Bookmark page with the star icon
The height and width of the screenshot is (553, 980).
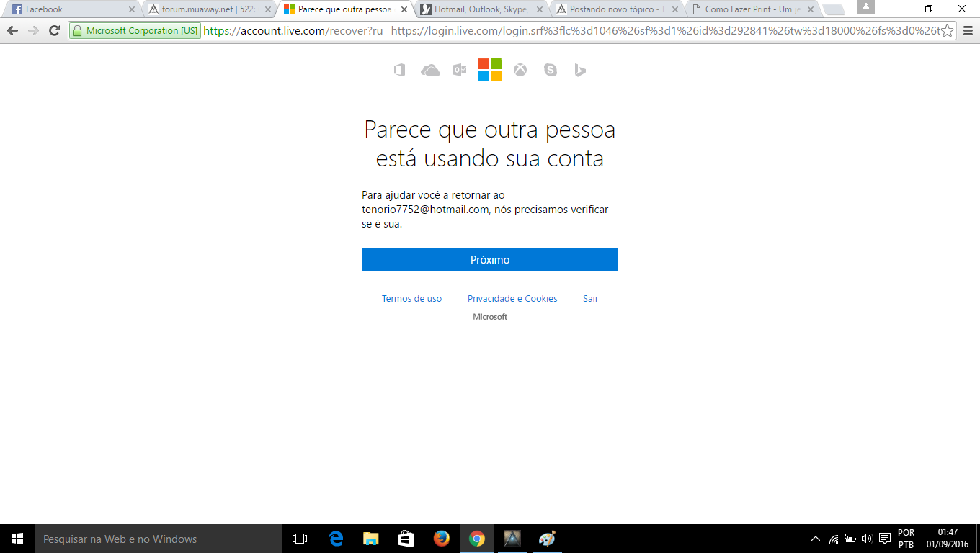pyautogui.click(x=948, y=31)
